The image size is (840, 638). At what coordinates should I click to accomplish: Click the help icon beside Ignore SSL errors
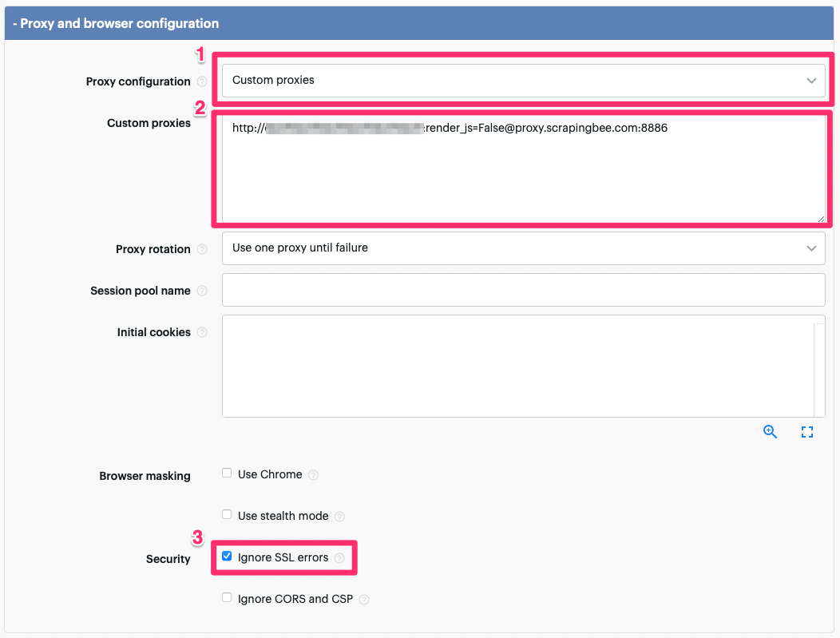(339, 558)
